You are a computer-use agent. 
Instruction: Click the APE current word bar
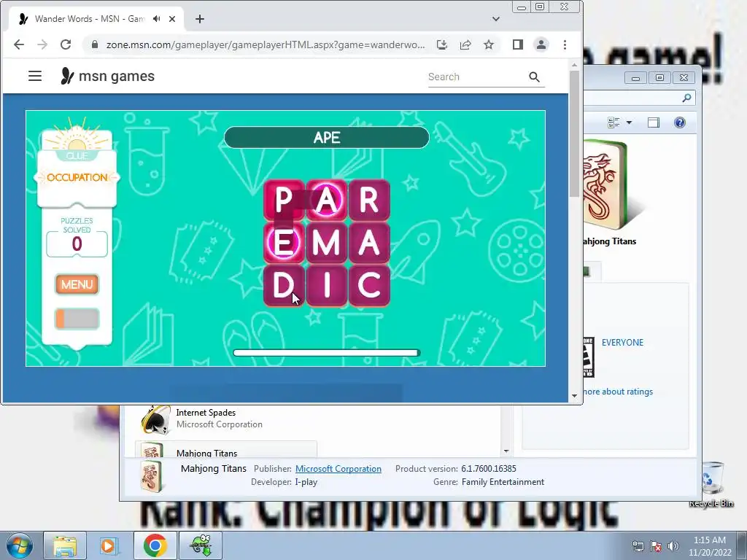(326, 138)
